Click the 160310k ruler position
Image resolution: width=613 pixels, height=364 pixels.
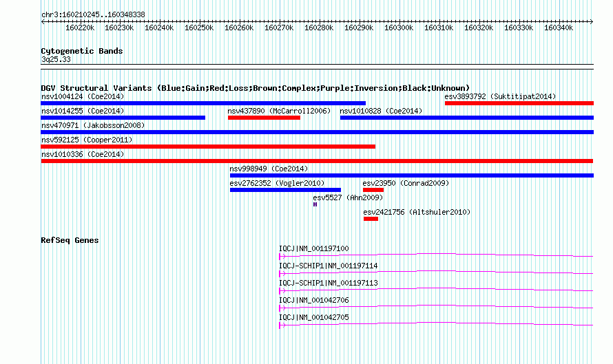tap(439, 28)
